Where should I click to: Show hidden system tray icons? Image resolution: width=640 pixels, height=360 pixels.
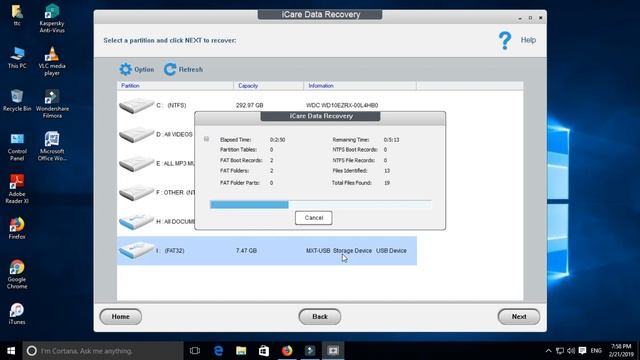point(549,351)
